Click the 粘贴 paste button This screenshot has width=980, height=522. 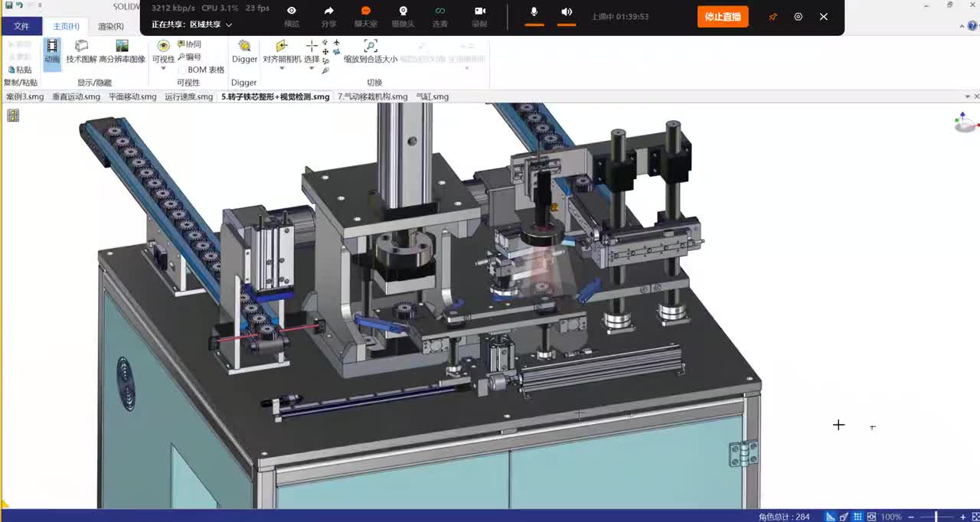click(x=19, y=70)
